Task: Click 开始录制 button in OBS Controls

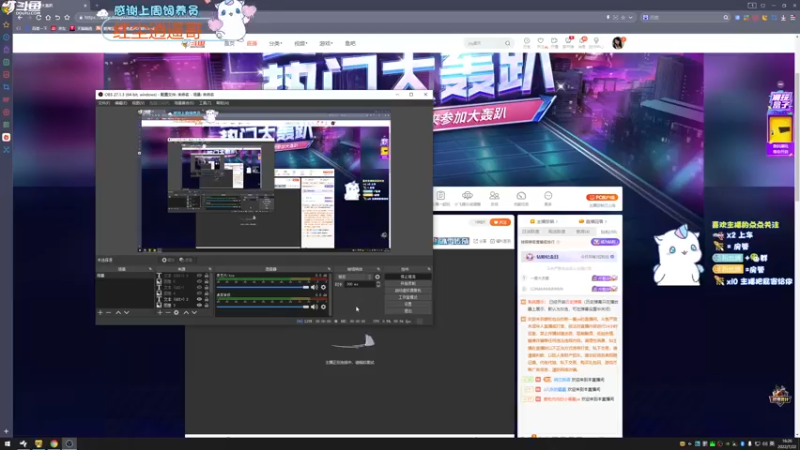Action: (408, 283)
